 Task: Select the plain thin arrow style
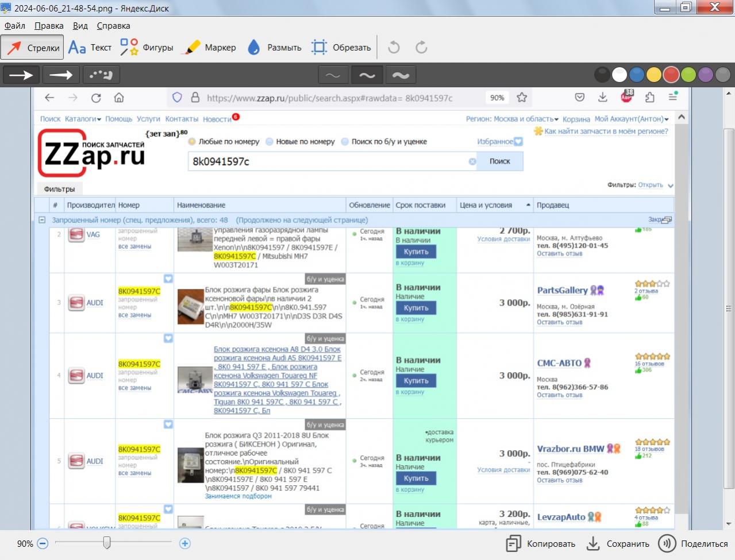tap(21, 75)
